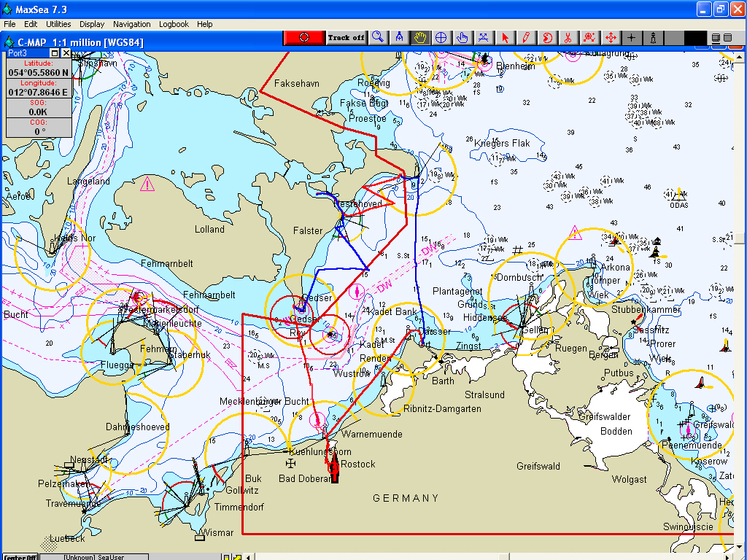Click the horizontal scrollbar right arrow
747x560 pixels.
point(729,557)
